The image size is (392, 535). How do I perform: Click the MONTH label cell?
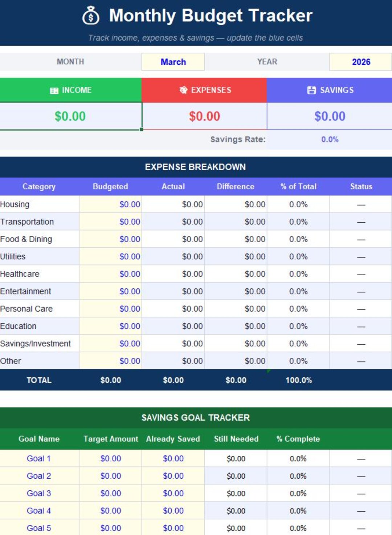[x=70, y=62]
